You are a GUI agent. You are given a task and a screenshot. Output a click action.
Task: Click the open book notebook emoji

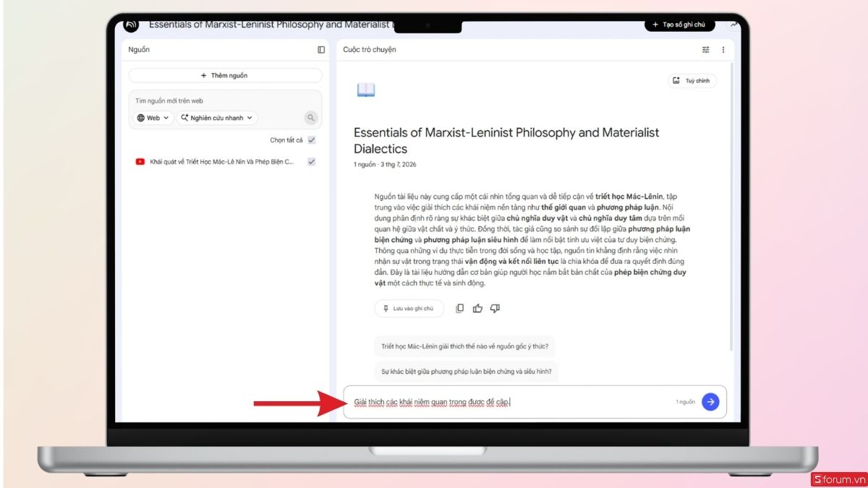[366, 90]
